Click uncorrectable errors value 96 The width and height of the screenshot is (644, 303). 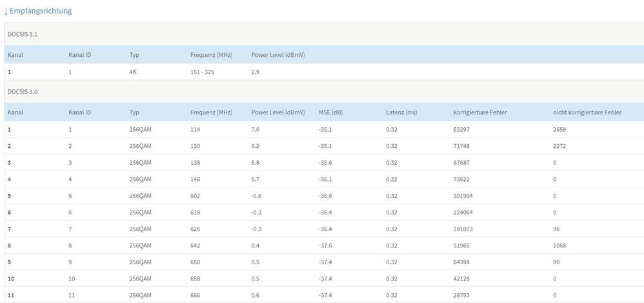coord(556,229)
